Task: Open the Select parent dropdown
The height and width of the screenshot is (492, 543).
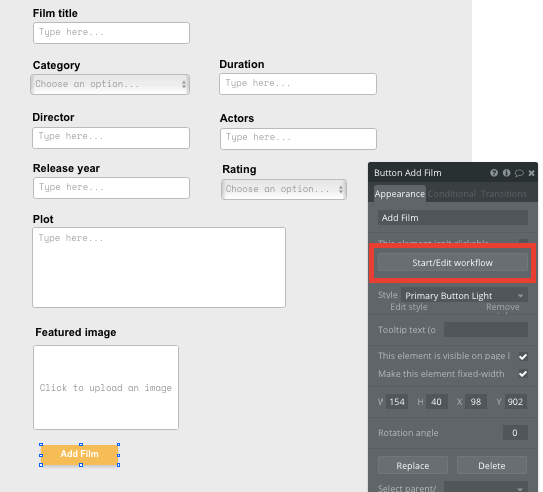Action: tap(486, 487)
